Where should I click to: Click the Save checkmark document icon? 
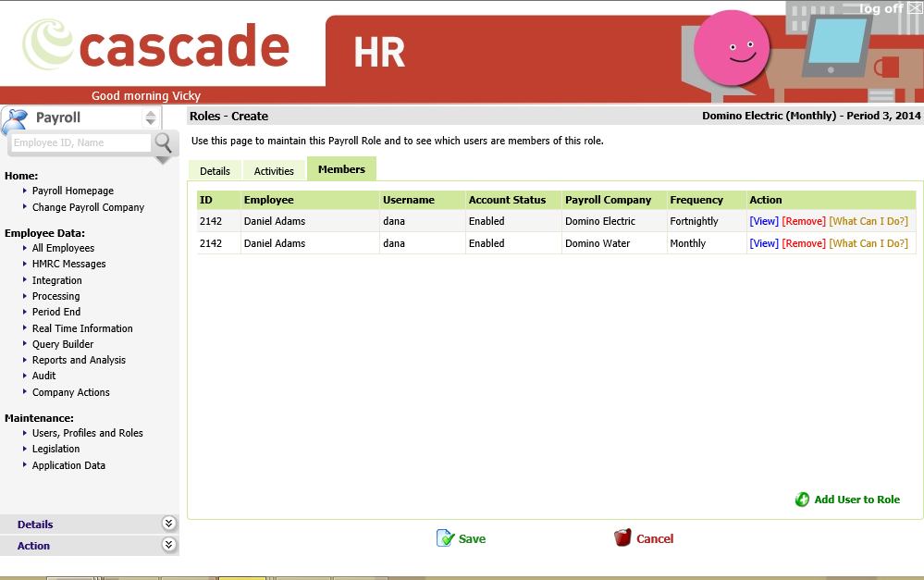click(x=445, y=538)
